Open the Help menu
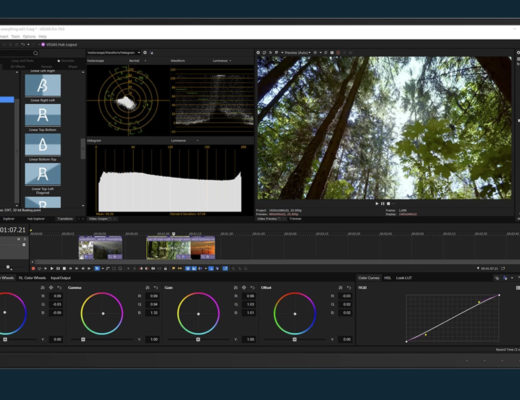This screenshot has width=520, height=400. pyautogui.click(x=42, y=36)
